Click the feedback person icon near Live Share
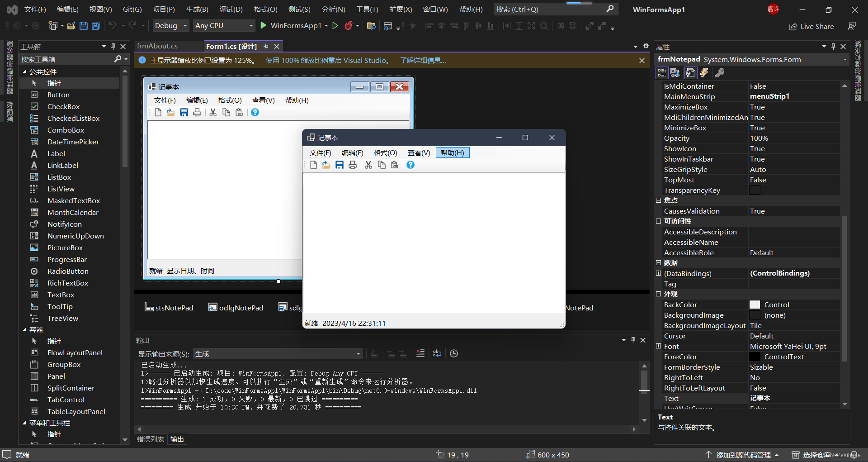 [851, 26]
